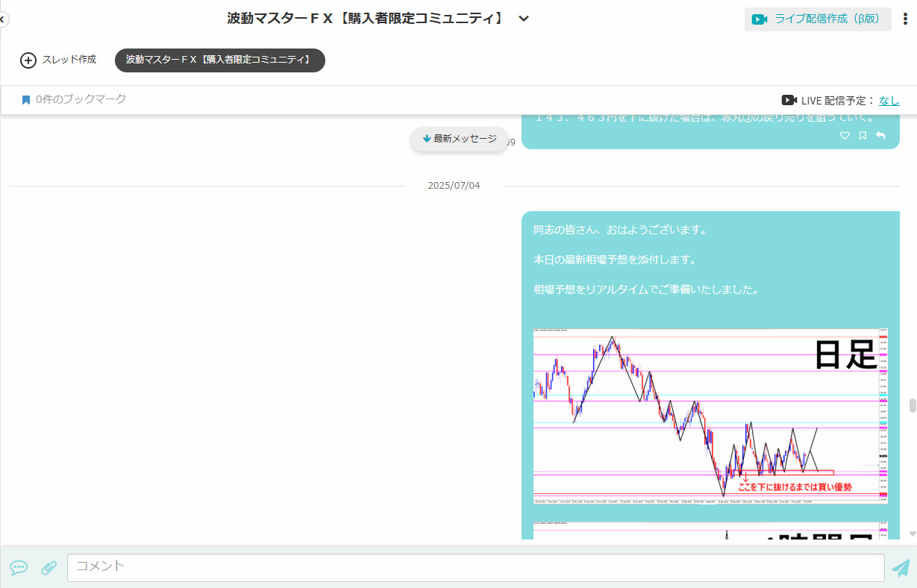The width and height of the screenshot is (917, 588).
Task: Open the 日足 chart image
Action: coord(710,416)
